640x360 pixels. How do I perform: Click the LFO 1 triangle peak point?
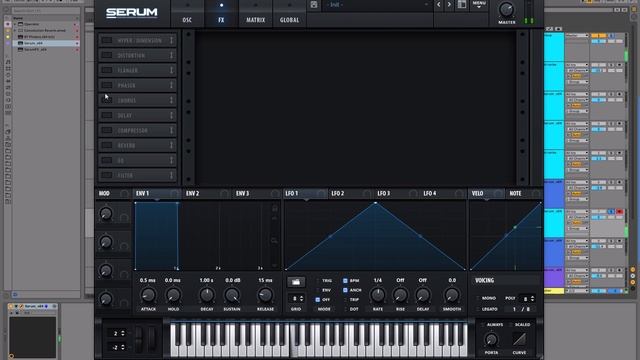tap(376, 203)
